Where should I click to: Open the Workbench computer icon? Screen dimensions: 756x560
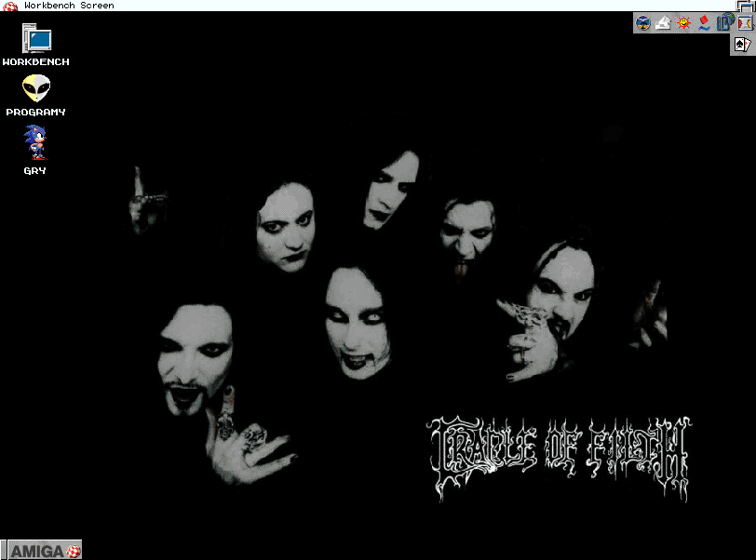36,38
